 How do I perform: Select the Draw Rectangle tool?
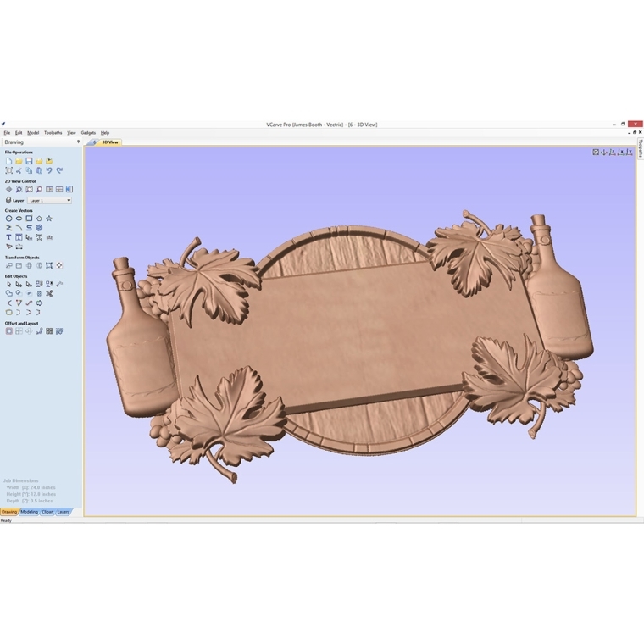click(x=29, y=219)
